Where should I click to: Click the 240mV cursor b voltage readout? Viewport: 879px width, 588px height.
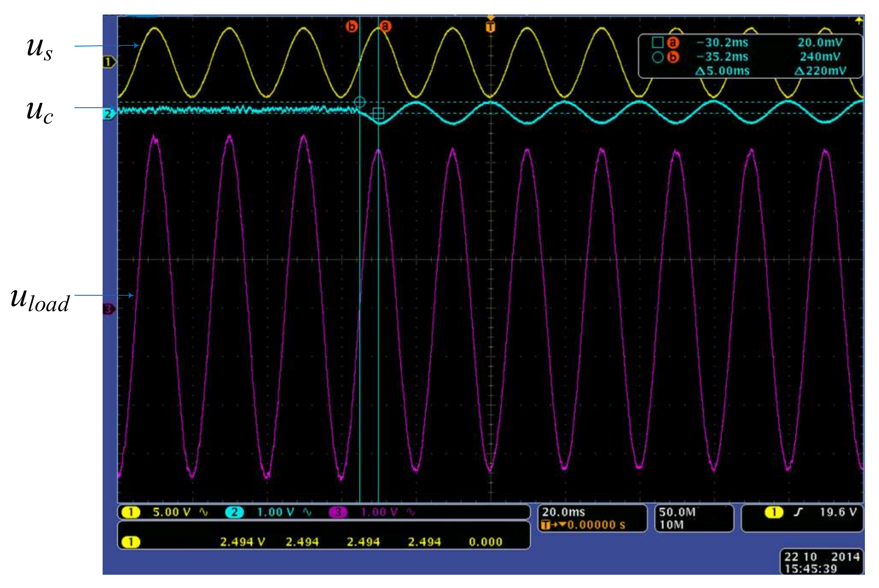pos(820,57)
